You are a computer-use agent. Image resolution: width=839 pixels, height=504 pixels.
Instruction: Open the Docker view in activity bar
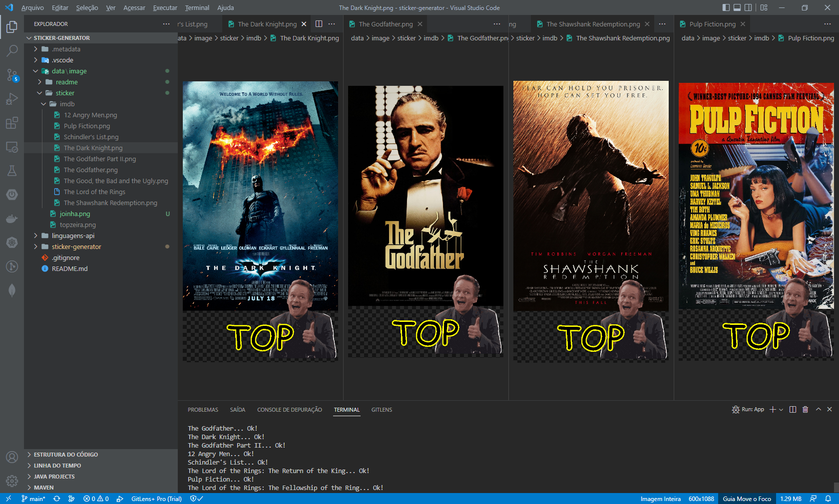[12, 219]
